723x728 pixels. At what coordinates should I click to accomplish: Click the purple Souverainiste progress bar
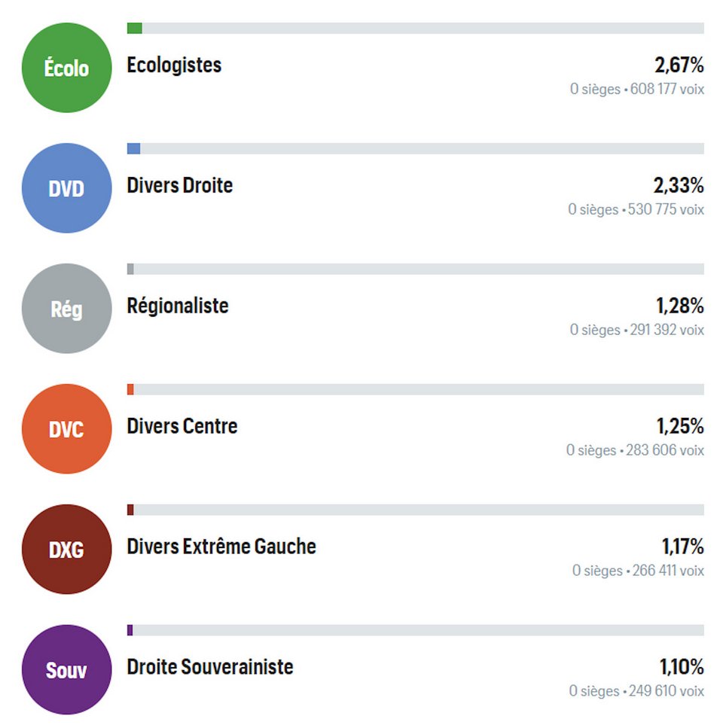point(416,630)
